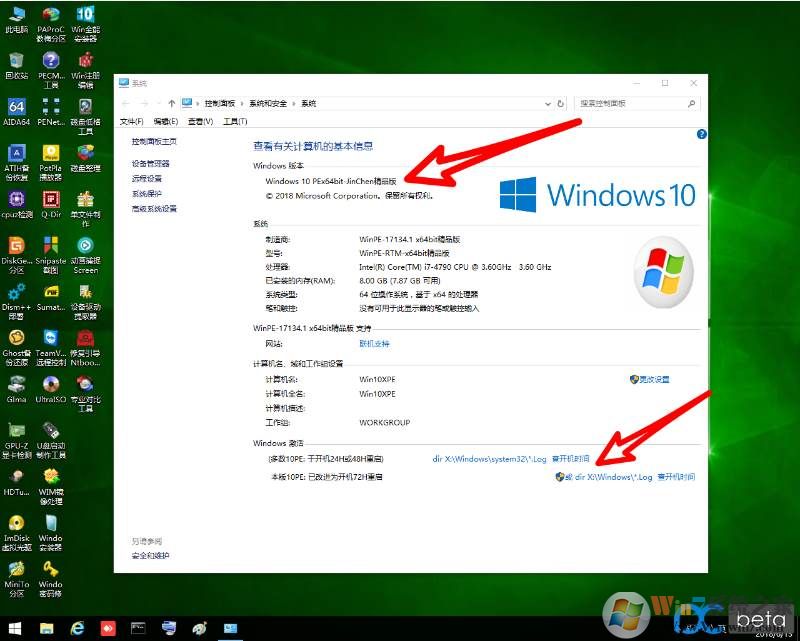Open the 工具(T) menu
This screenshot has height=641, width=800.
coord(235,121)
